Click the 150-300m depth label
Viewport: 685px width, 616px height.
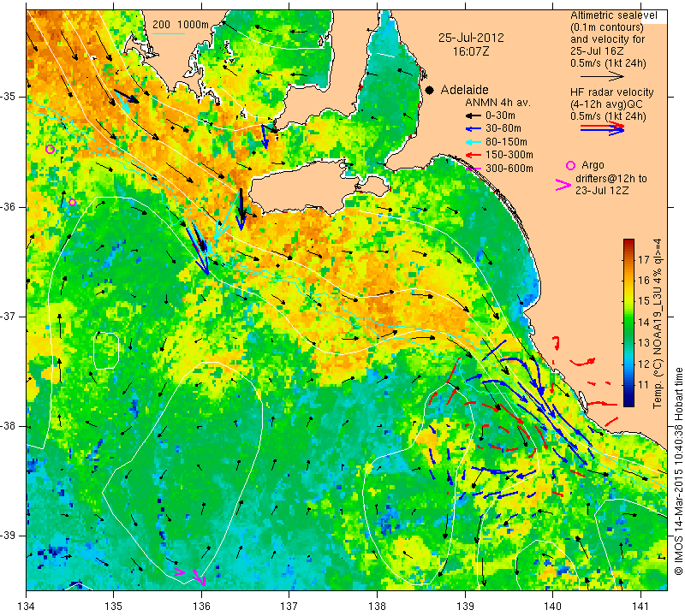509,155
